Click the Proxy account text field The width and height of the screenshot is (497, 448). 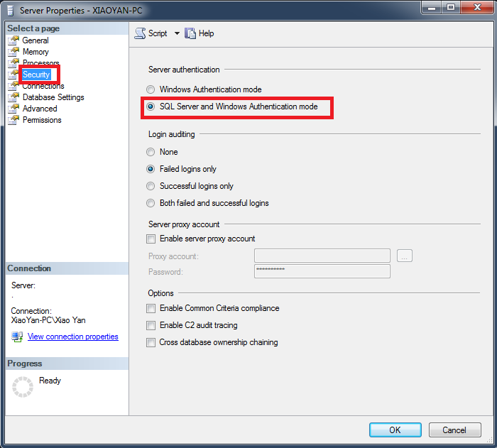click(x=322, y=256)
